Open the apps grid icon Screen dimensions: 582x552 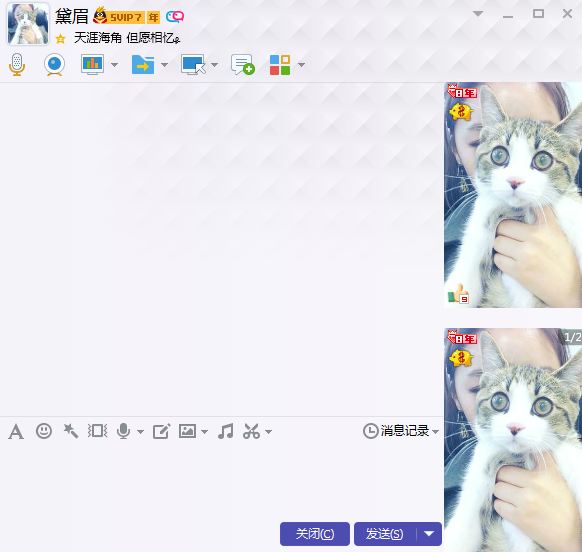pyautogui.click(x=280, y=65)
